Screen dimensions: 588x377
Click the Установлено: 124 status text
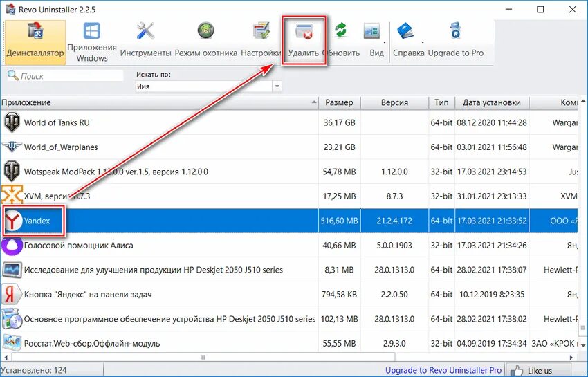click(x=34, y=370)
